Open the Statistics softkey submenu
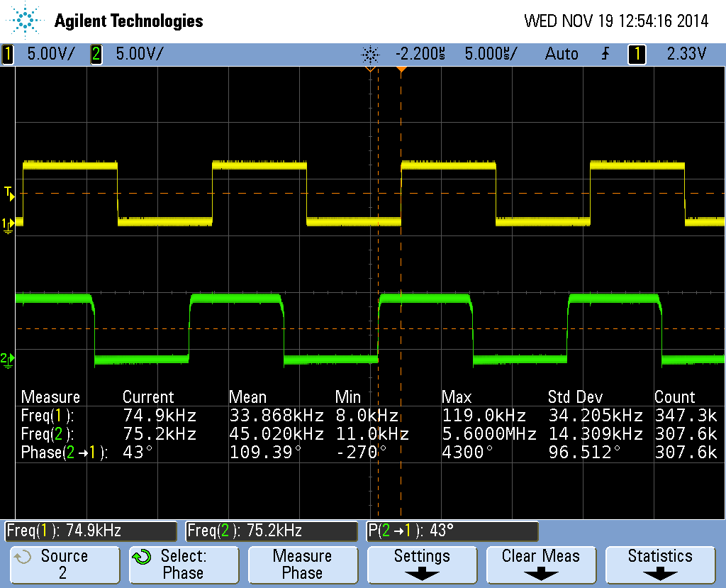The width and height of the screenshot is (726, 588). coord(660,565)
